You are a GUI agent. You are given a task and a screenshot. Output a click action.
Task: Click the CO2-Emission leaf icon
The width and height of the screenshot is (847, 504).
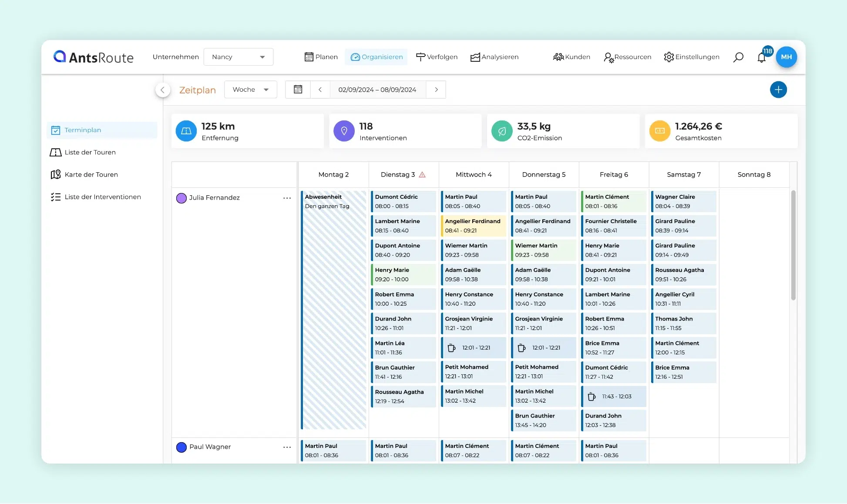click(x=502, y=131)
